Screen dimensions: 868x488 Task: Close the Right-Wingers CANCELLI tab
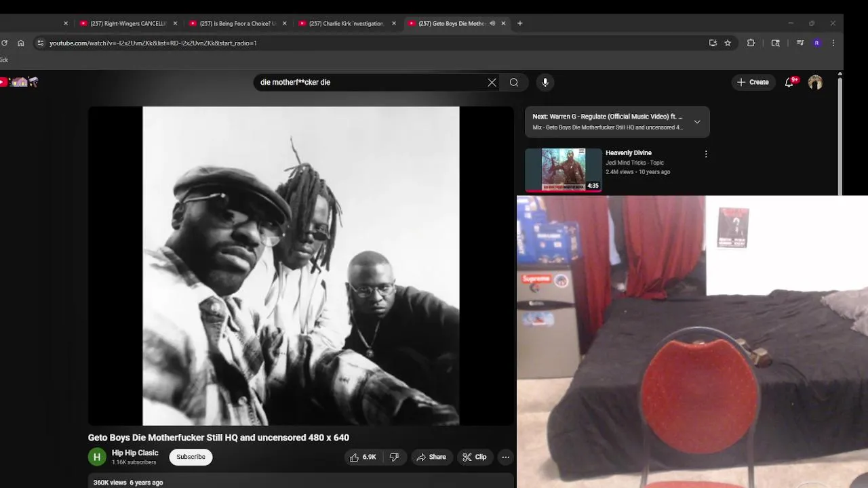[175, 23]
